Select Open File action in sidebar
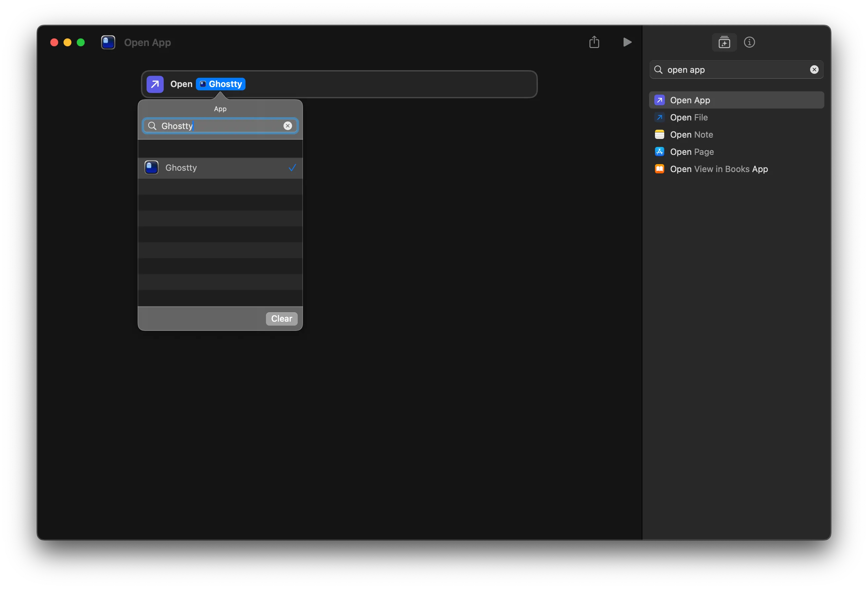Viewport: 868px width, 589px height. tap(736, 117)
